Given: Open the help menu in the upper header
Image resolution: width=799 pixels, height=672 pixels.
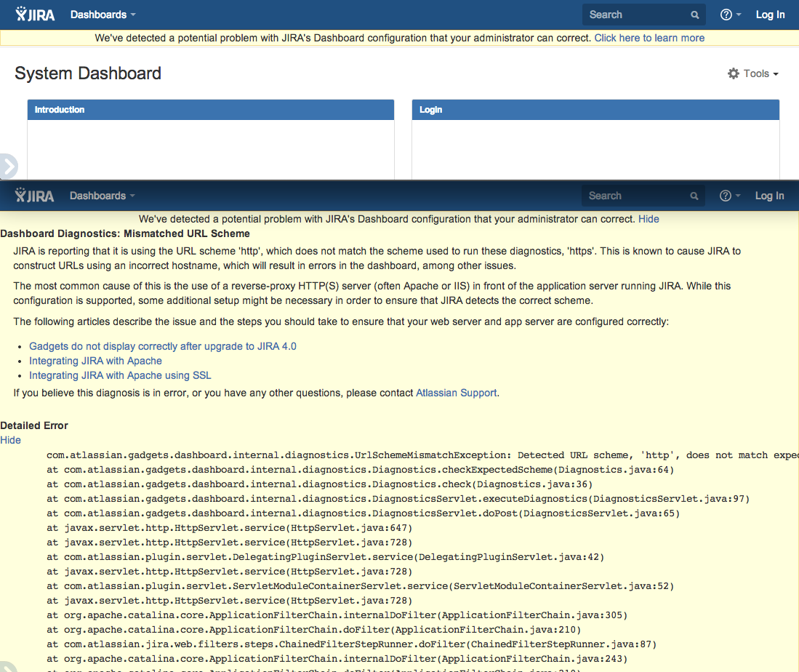Looking at the screenshot, I should click(731, 15).
